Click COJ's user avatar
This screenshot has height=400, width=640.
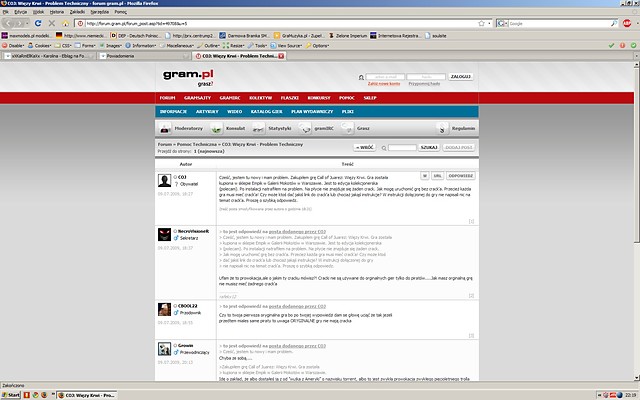tap(164, 180)
